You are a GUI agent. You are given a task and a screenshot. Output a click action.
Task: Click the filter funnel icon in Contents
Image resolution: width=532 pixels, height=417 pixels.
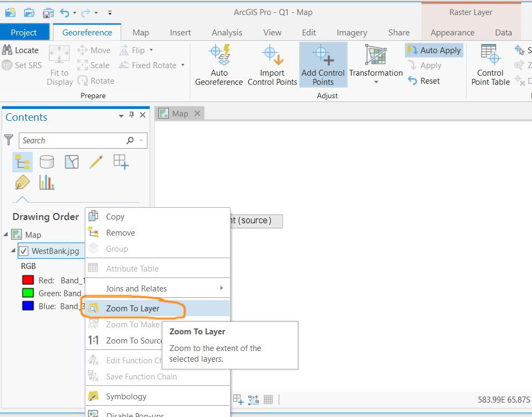(x=9, y=140)
